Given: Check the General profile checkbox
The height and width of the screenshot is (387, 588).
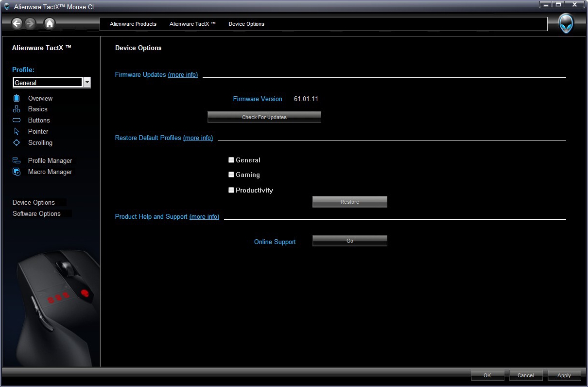Looking at the screenshot, I should pos(231,159).
